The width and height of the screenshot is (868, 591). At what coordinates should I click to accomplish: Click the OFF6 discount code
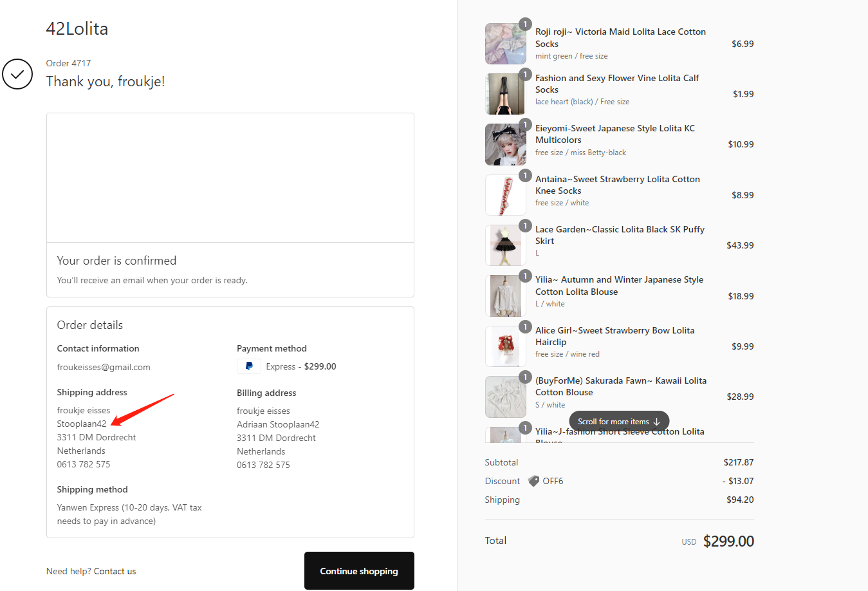[553, 481]
